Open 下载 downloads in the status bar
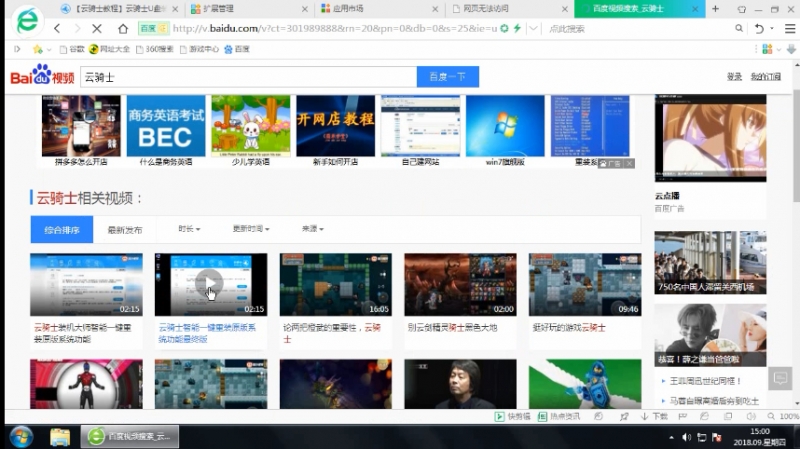This screenshot has width=800, height=449. click(654, 416)
